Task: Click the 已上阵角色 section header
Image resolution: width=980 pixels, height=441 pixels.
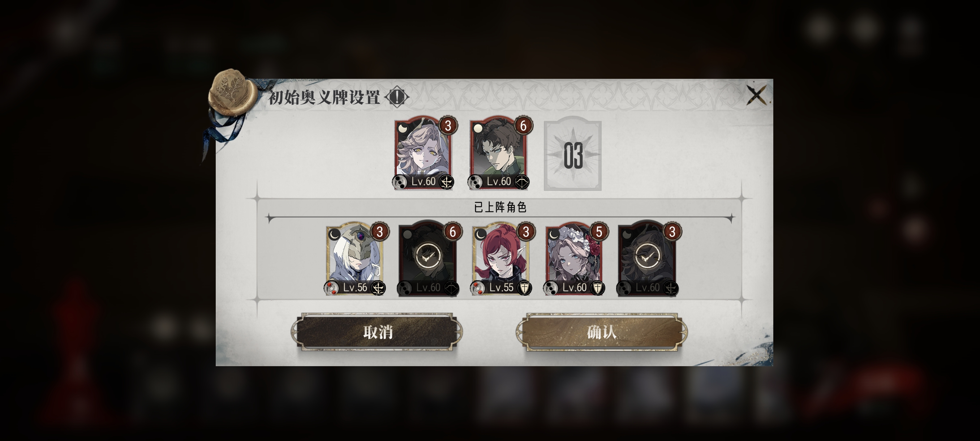Action: [x=500, y=207]
